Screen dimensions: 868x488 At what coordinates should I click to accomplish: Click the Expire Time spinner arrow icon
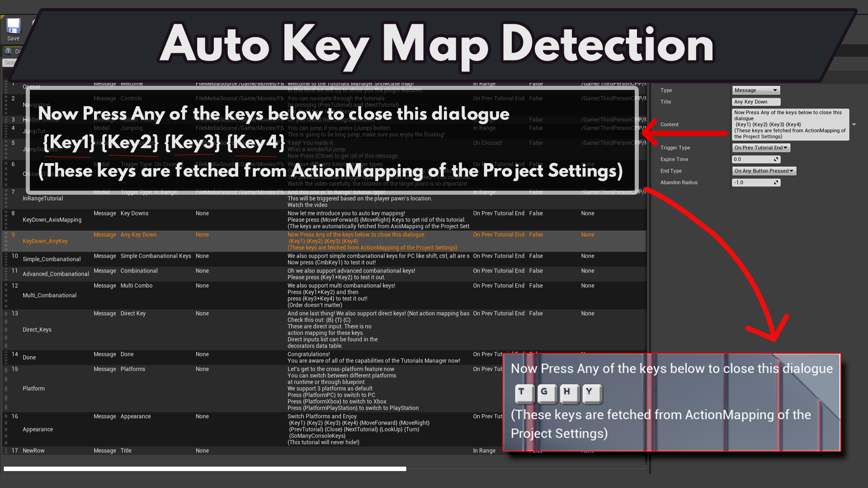(x=776, y=160)
